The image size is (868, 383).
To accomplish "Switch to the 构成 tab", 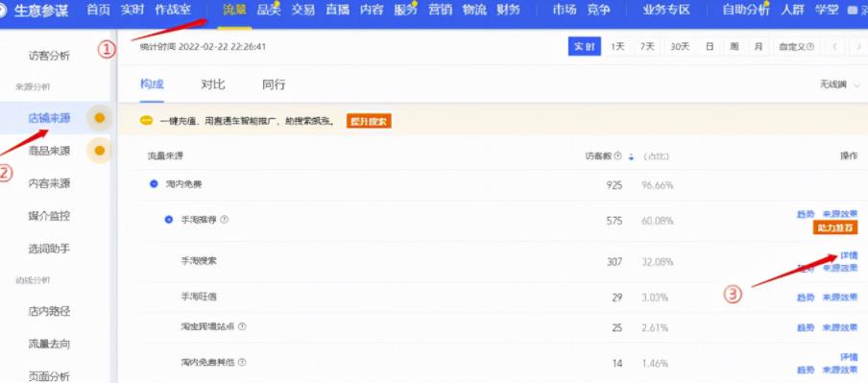I will pyautogui.click(x=152, y=84).
